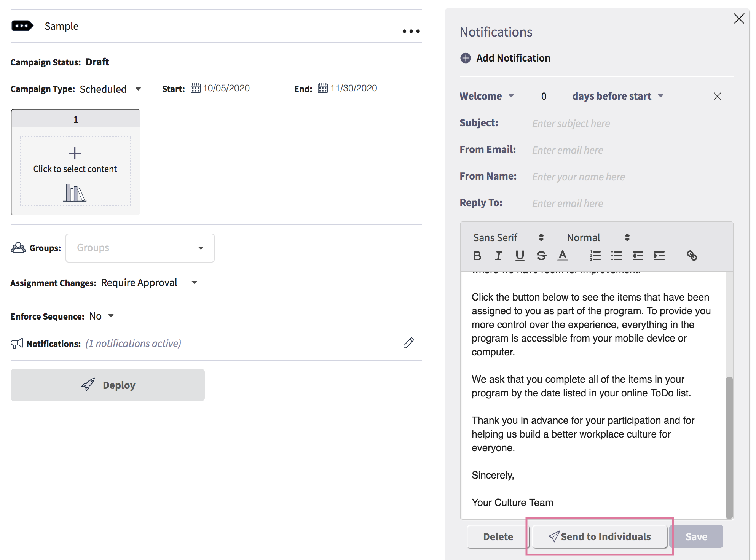Toggle underline formatting in the editor
Image resolution: width=756 pixels, height=560 pixels.
[520, 256]
